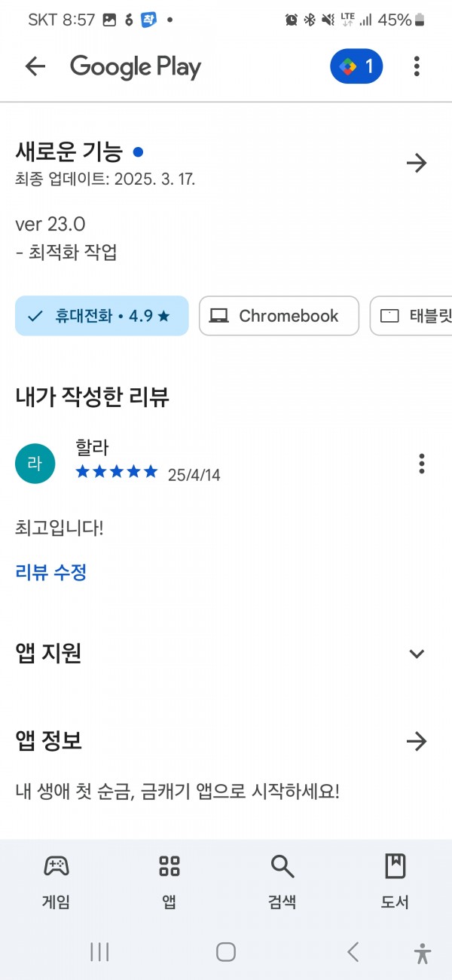Tap the 라 profile avatar on the review
The height and width of the screenshot is (980, 452).
coord(35,464)
